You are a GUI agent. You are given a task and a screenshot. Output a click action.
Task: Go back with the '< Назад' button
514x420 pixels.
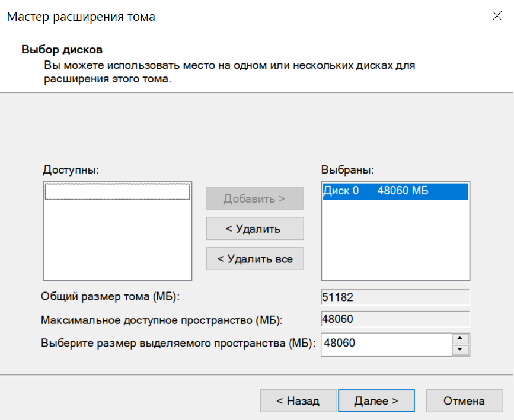[298, 401]
